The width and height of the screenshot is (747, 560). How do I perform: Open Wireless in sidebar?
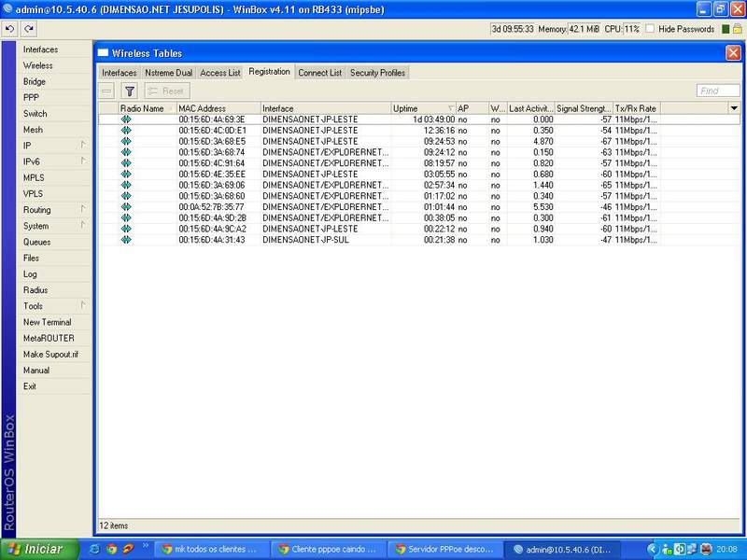point(54,65)
